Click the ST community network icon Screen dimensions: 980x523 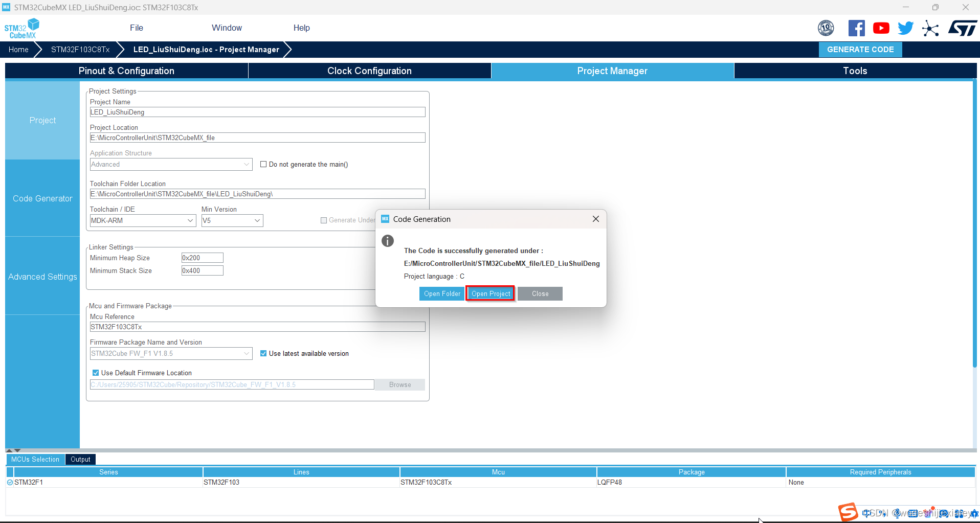(x=930, y=28)
